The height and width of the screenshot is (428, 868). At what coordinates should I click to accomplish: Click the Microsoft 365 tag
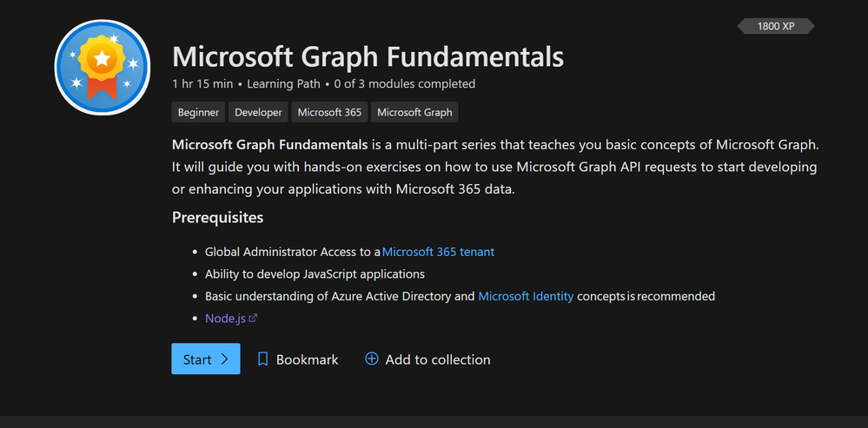tap(329, 112)
